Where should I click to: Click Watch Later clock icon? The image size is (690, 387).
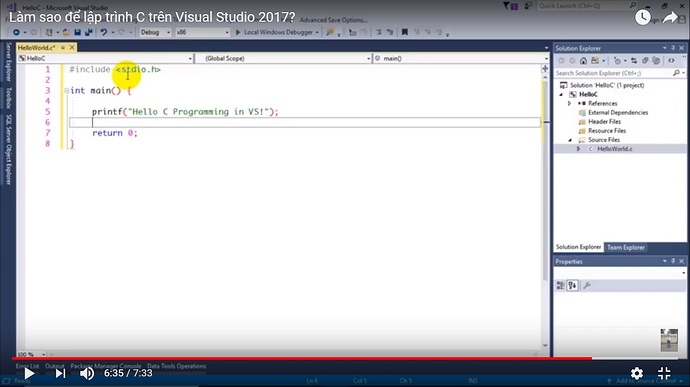pos(642,18)
